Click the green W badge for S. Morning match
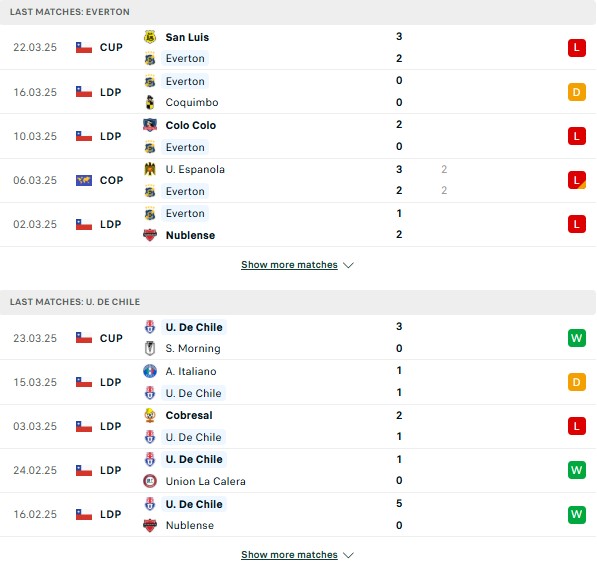 point(576,338)
